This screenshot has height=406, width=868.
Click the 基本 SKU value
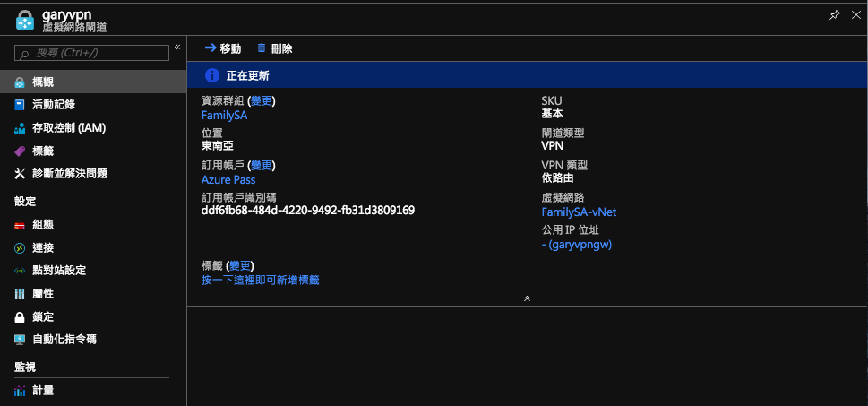(x=553, y=114)
